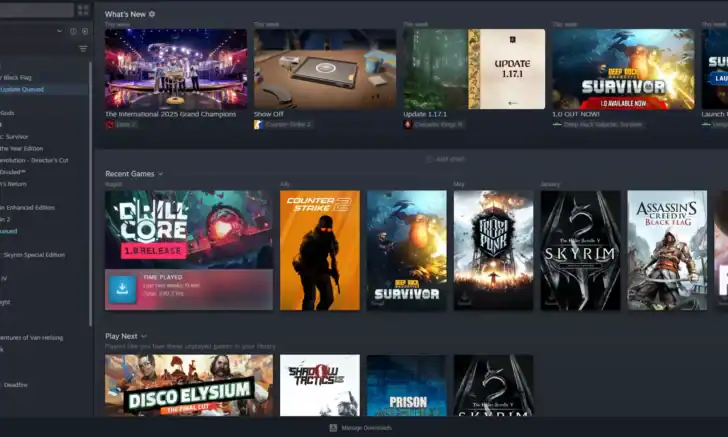
Task: Select Deep Rock Survivor cover in Recent Games
Action: click(x=407, y=250)
